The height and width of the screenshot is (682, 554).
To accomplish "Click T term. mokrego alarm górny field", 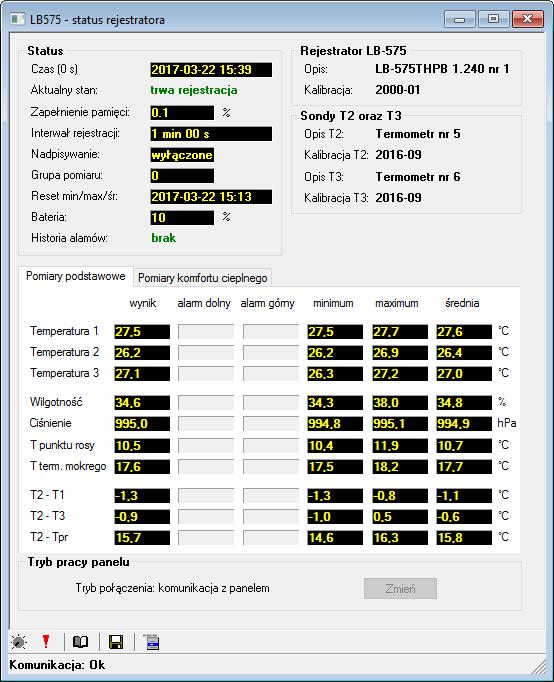I will tap(270, 467).
